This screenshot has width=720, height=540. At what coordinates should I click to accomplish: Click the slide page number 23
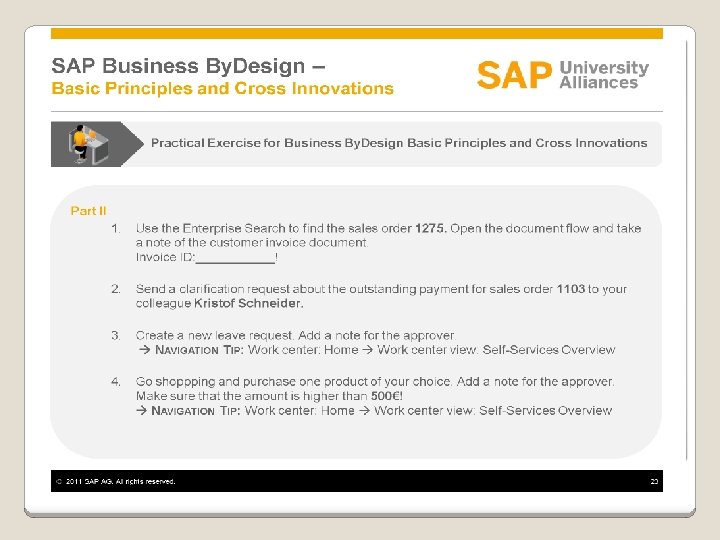pyautogui.click(x=654, y=481)
